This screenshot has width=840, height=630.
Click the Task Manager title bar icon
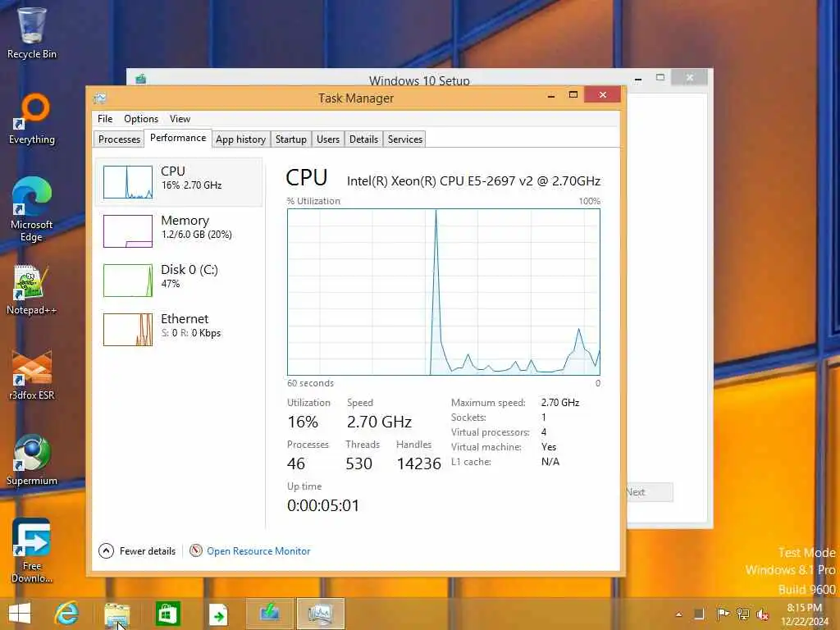pyautogui.click(x=99, y=98)
